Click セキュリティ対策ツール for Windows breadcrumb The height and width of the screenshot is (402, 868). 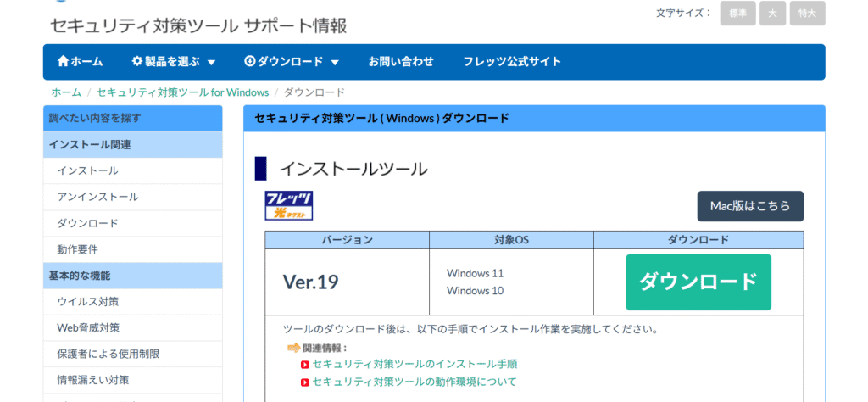pyautogui.click(x=183, y=92)
